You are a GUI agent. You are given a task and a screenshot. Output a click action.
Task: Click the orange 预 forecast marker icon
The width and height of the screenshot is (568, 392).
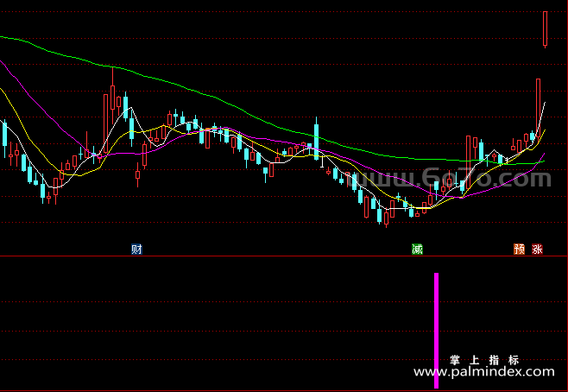(519, 250)
